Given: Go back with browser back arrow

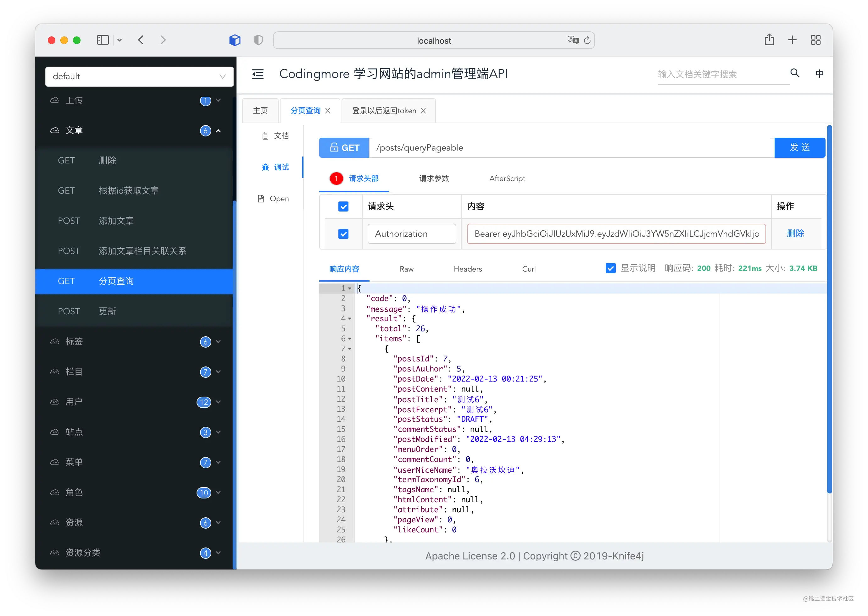Looking at the screenshot, I should pyautogui.click(x=141, y=40).
